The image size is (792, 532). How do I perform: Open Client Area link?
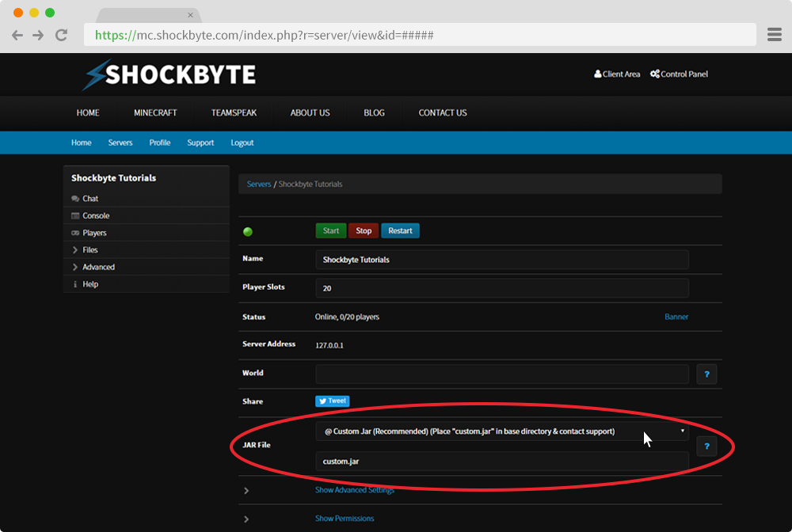tap(617, 74)
